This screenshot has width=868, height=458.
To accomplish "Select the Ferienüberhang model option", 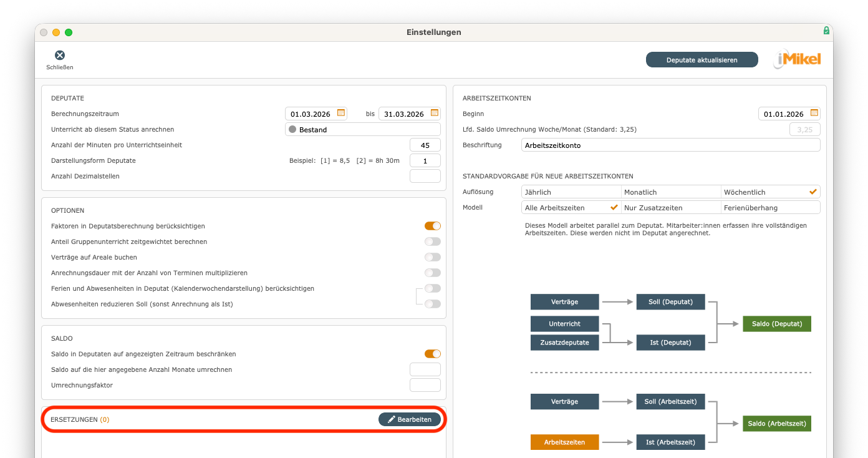I will tap(771, 207).
